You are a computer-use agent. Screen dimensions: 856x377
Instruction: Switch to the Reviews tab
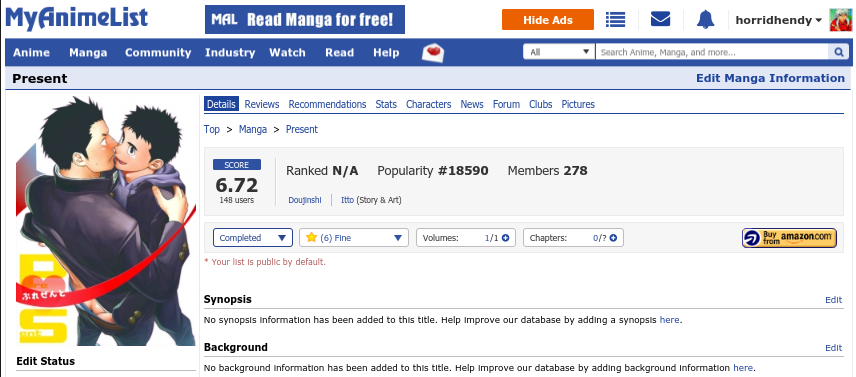click(x=261, y=104)
